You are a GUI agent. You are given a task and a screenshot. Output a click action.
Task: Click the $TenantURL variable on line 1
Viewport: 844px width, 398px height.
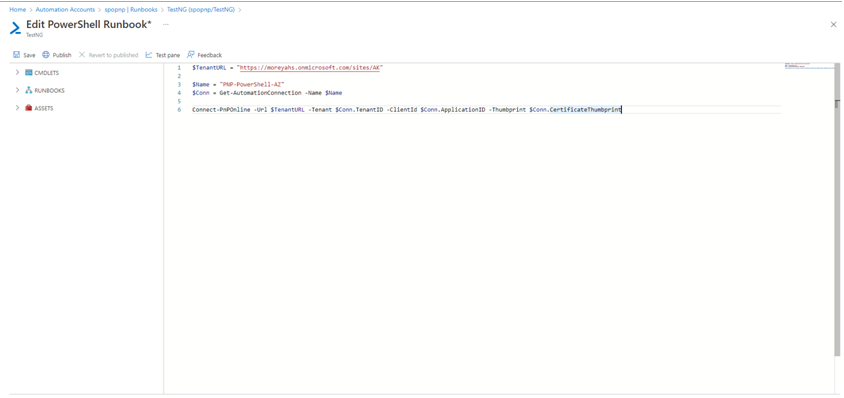tap(209, 68)
